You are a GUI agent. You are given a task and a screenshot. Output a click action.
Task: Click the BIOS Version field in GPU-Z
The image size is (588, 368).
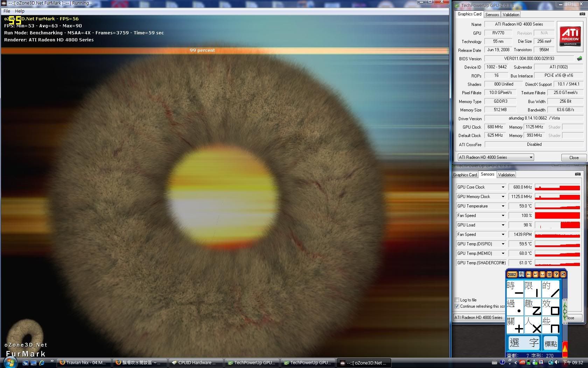(529, 59)
